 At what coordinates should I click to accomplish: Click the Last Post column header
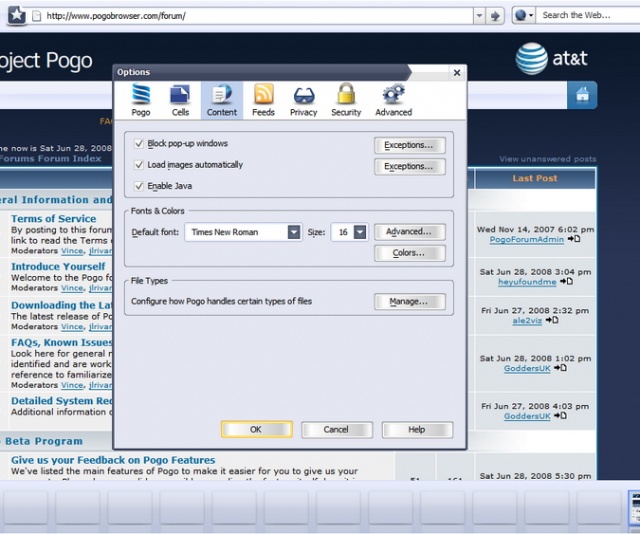pyautogui.click(x=535, y=178)
